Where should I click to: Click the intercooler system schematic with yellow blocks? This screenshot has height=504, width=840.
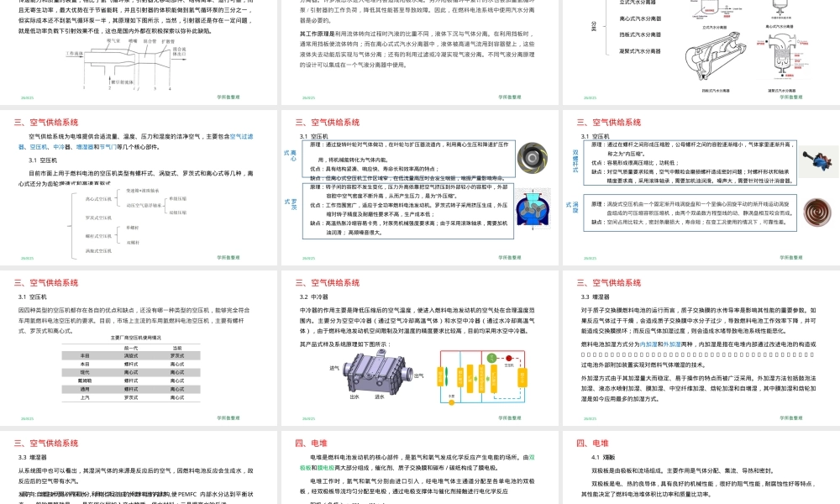click(483, 376)
